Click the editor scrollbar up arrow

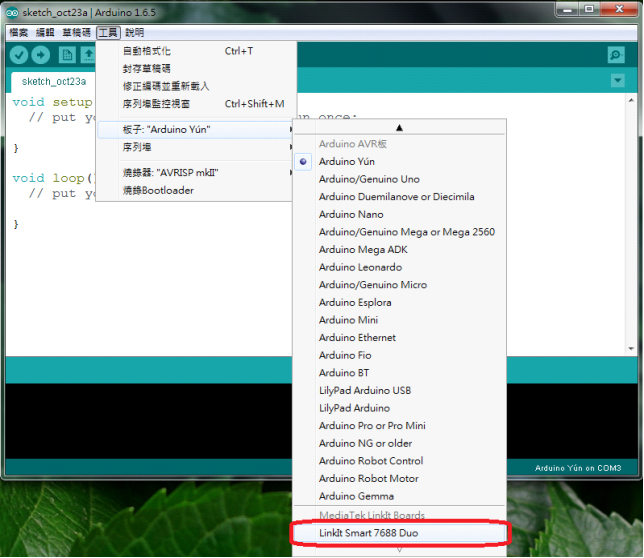(x=631, y=100)
